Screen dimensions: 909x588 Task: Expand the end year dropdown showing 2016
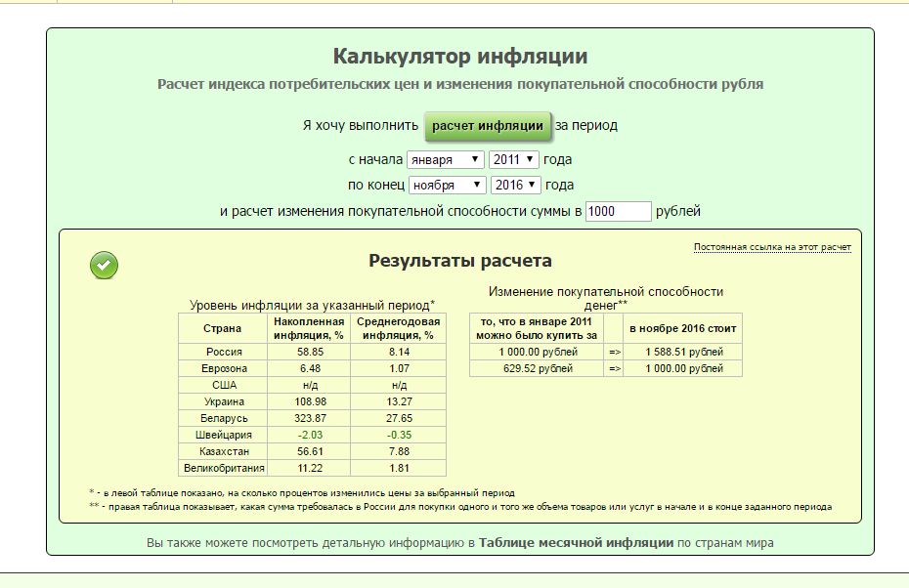(x=515, y=185)
